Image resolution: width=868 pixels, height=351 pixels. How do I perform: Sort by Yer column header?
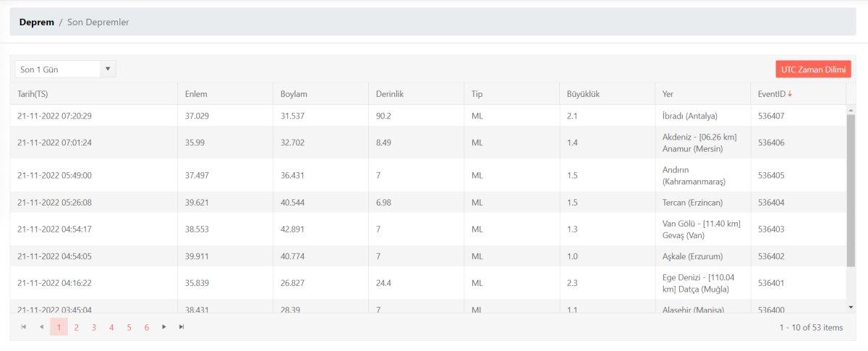(x=668, y=94)
